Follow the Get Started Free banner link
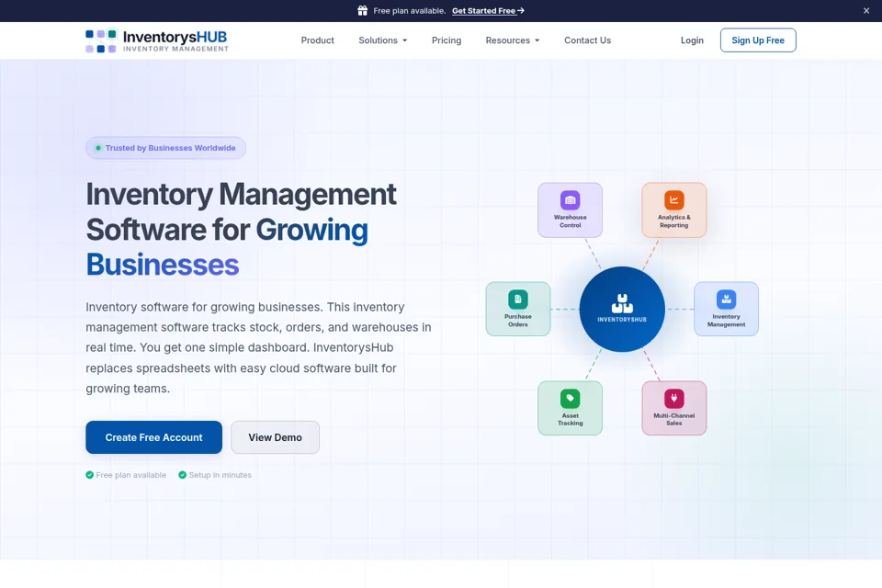The width and height of the screenshot is (882, 588). click(x=488, y=11)
